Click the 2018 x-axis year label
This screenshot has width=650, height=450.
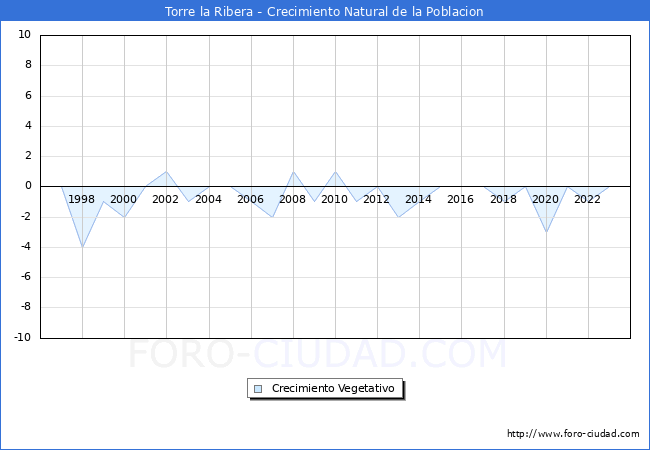tap(503, 199)
